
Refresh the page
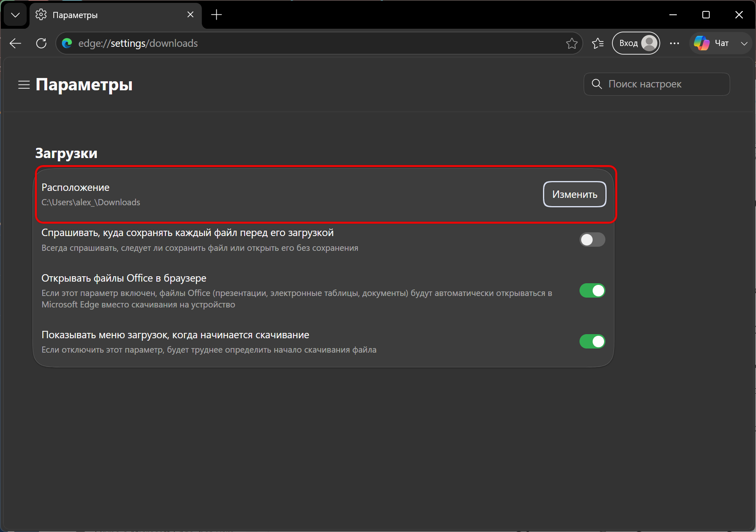[x=41, y=43]
